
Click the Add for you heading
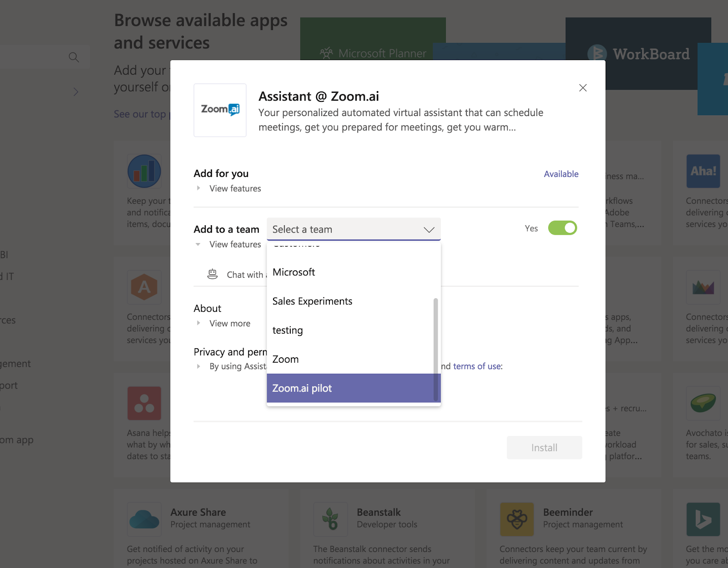coord(221,173)
